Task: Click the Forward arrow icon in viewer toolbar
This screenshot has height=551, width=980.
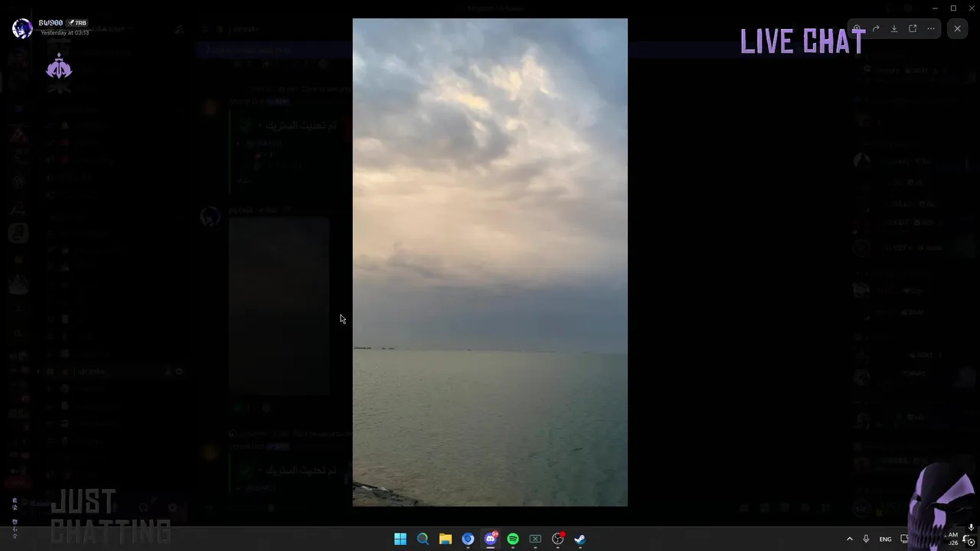Action: 876,29
